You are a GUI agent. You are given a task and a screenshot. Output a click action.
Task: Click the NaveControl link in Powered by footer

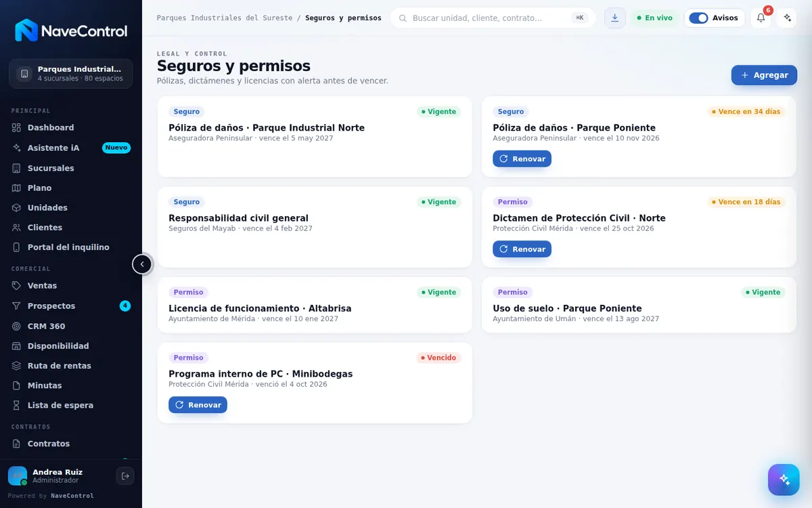(72, 496)
